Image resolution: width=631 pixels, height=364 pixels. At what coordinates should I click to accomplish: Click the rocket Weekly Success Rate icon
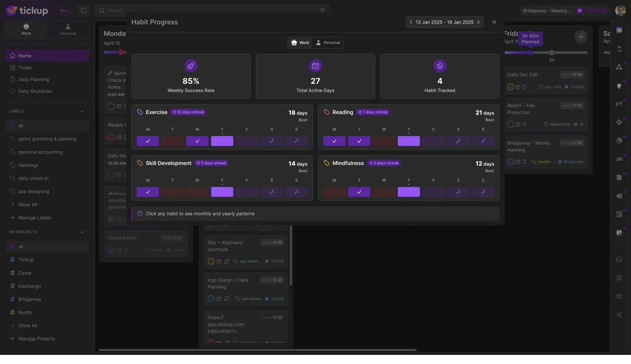(191, 66)
